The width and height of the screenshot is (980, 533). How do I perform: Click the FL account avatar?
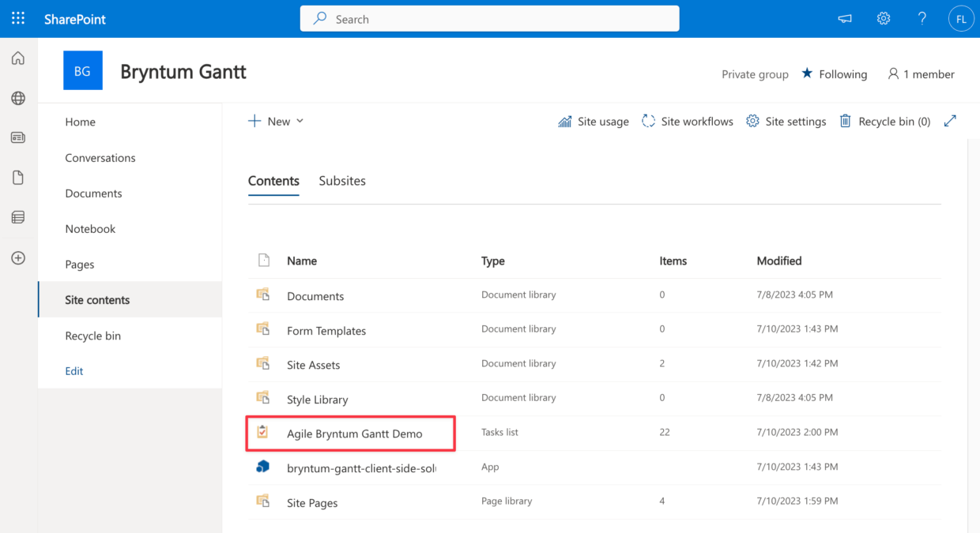pyautogui.click(x=961, y=18)
